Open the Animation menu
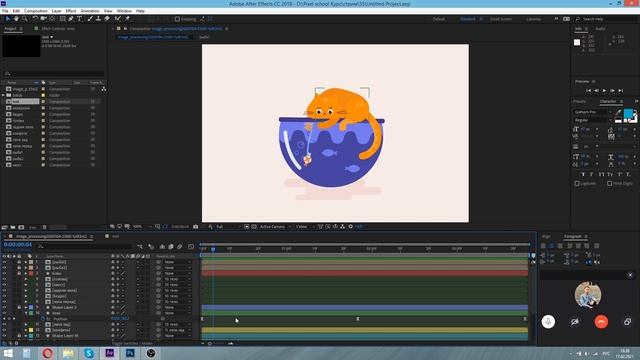 click(x=90, y=11)
